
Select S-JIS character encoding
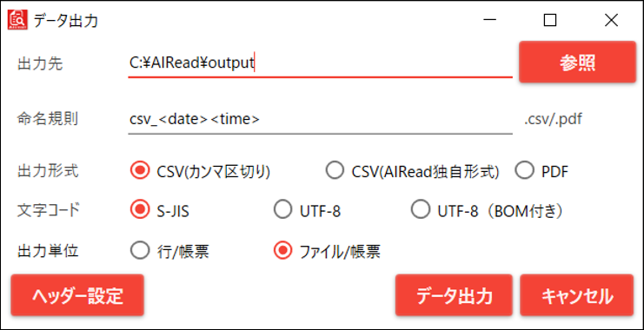point(160,211)
